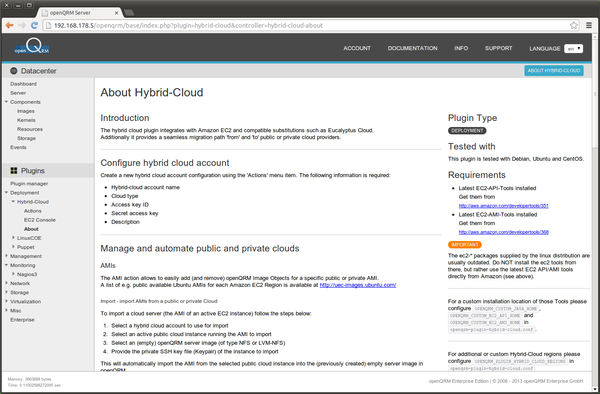The image size is (600, 394).
Task: Expand the Management tree node
Action: click(x=6, y=256)
